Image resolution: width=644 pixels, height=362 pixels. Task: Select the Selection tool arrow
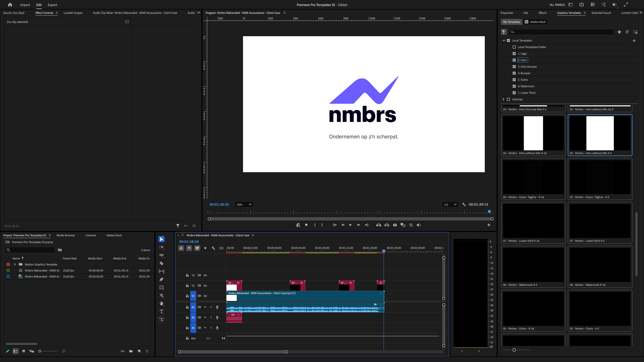pyautogui.click(x=162, y=239)
